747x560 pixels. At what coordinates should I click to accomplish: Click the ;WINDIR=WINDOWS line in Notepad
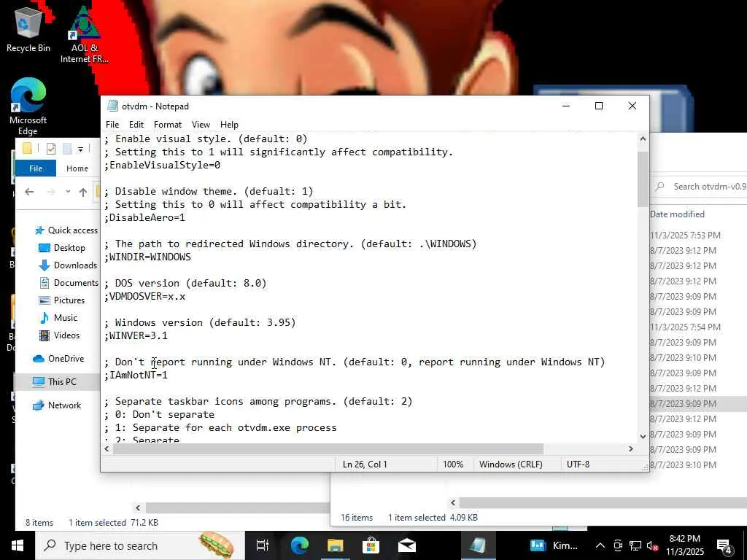coord(147,257)
